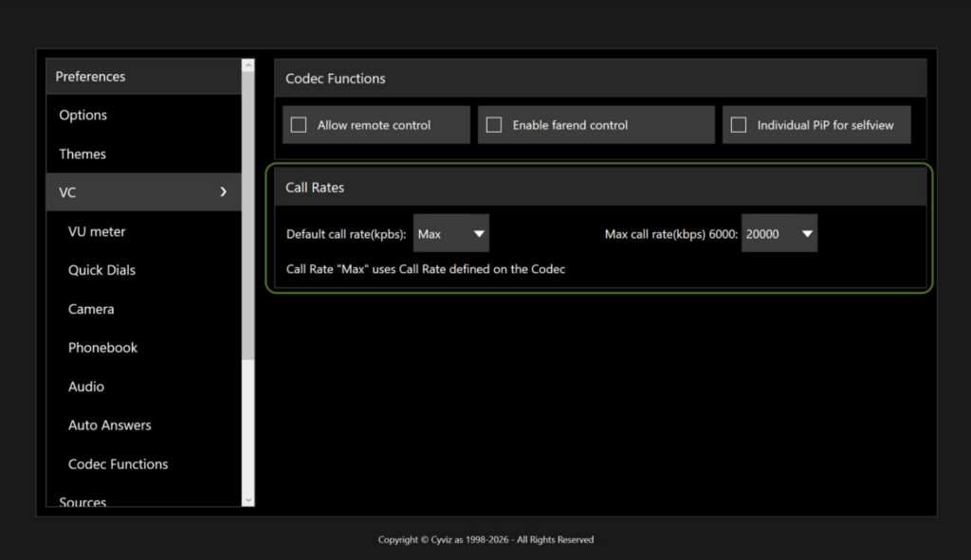Click the sidebar scroll up arrow
Screen dimensions: 971x560
tap(248, 65)
